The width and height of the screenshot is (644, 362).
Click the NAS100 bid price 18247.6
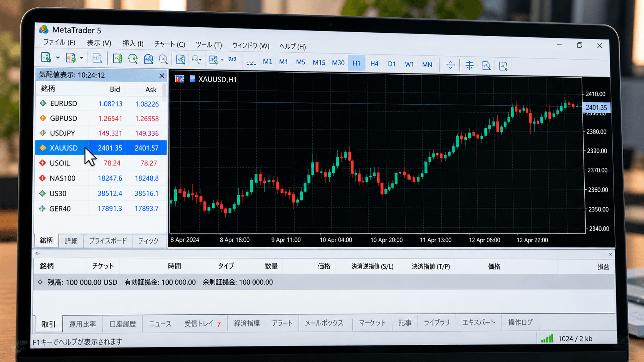tap(110, 178)
